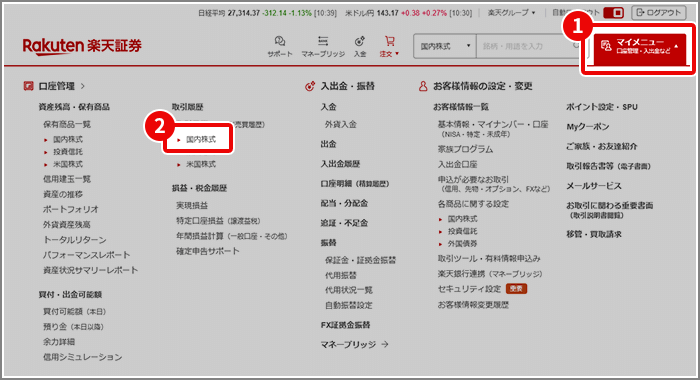Click the Rakuten 楽天証券 logo
Image resolution: width=700 pixels, height=380 pixels.
[x=82, y=46]
